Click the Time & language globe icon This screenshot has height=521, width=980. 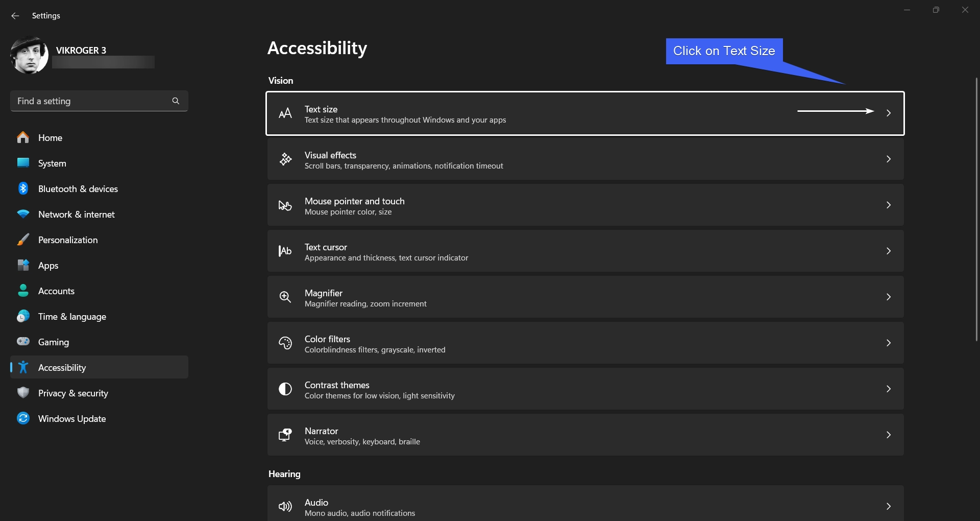click(23, 316)
